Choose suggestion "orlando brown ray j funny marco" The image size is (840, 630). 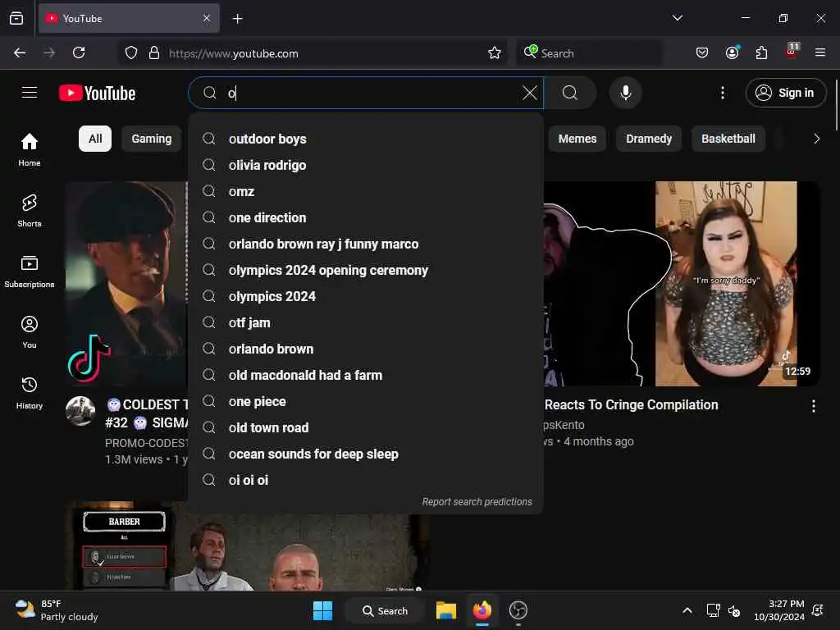(366, 244)
